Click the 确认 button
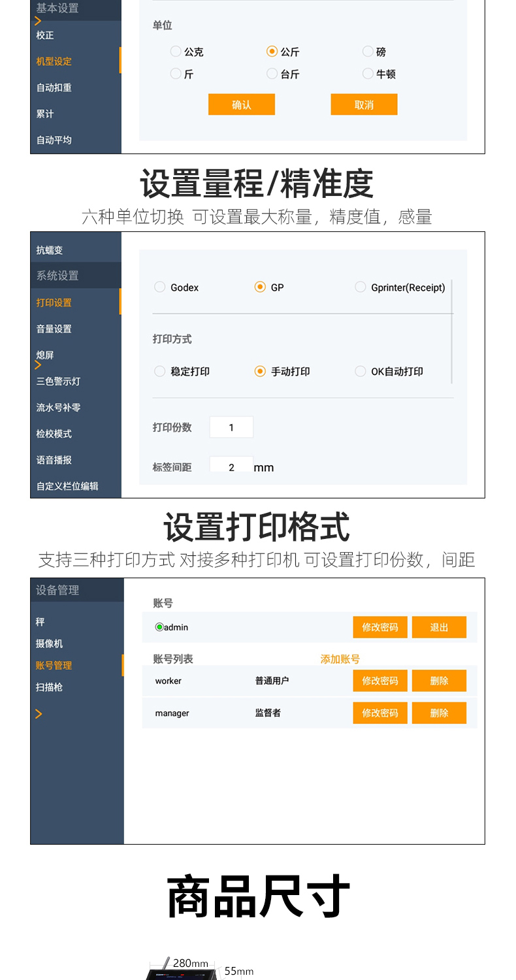This screenshot has width=516, height=980. (242, 105)
